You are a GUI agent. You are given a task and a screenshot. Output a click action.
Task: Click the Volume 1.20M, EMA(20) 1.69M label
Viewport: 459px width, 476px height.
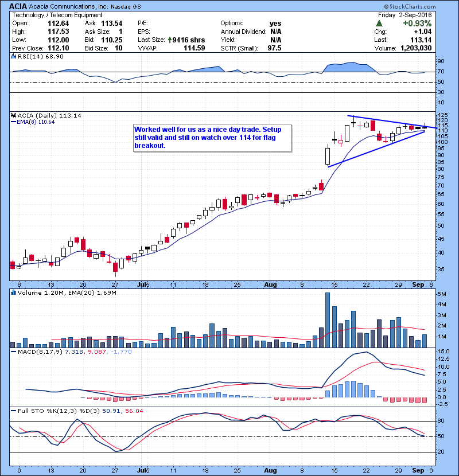pos(67,293)
